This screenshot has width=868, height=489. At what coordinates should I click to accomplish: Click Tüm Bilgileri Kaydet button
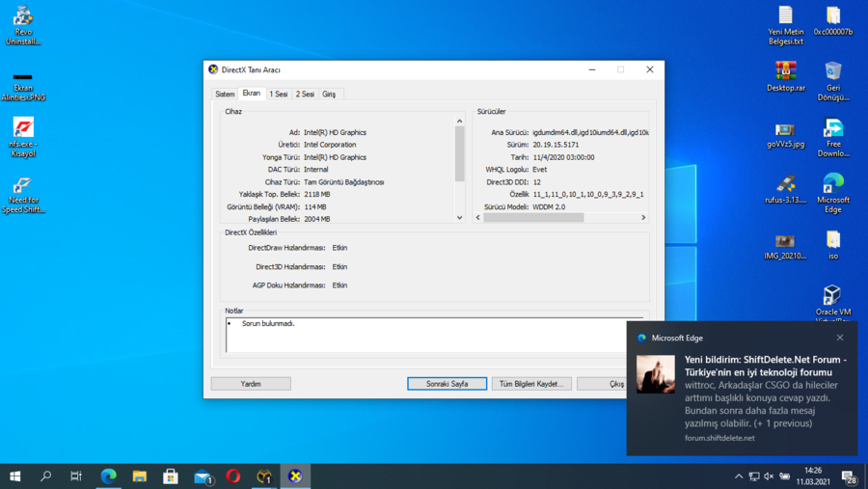click(531, 384)
